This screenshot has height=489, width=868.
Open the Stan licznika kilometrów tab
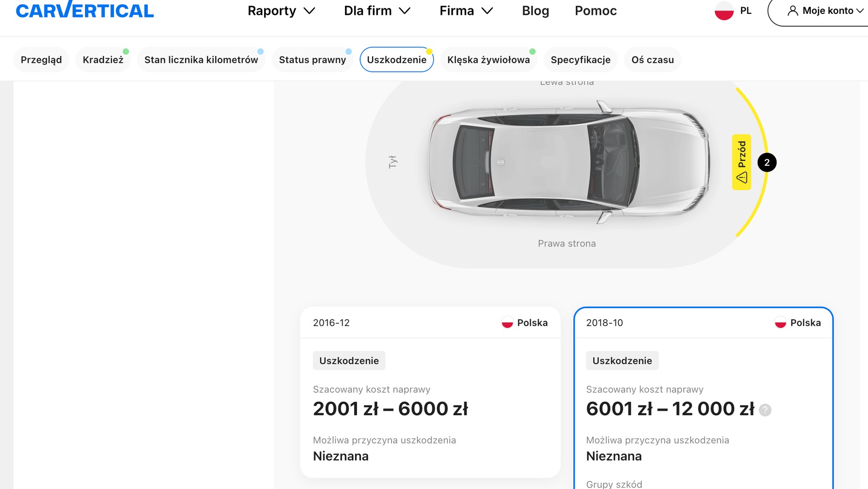point(201,60)
